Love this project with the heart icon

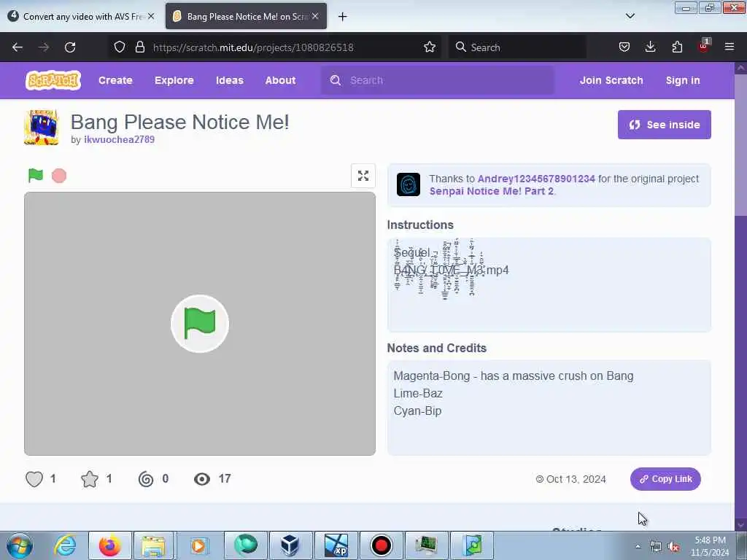coord(34,478)
